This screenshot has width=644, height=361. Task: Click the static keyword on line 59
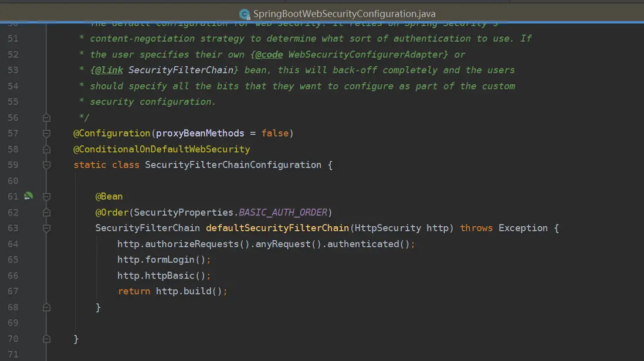tap(90, 165)
